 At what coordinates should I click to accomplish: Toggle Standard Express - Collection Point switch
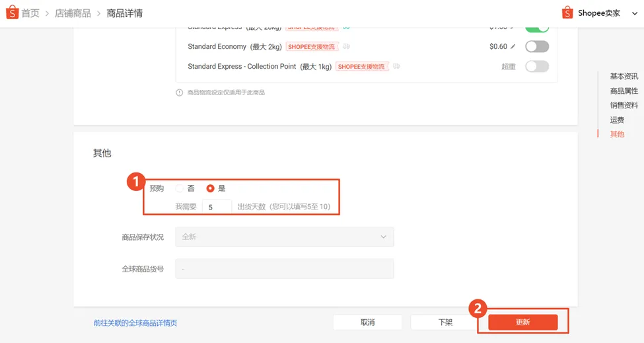(x=537, y=66)
